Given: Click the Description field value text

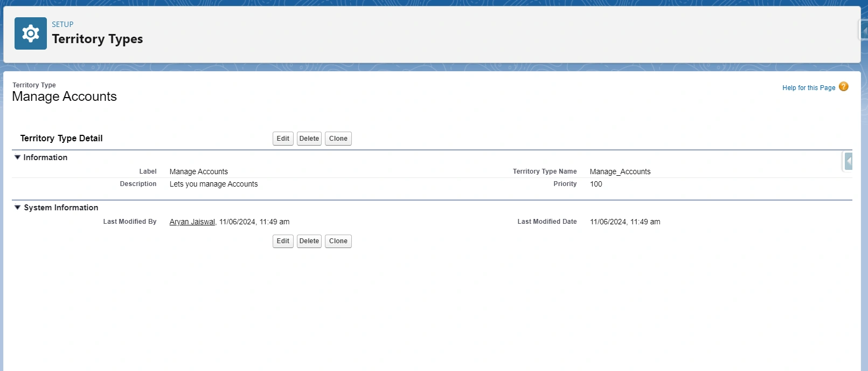Looking at the screenshot, I should click(x=213, y=184).
